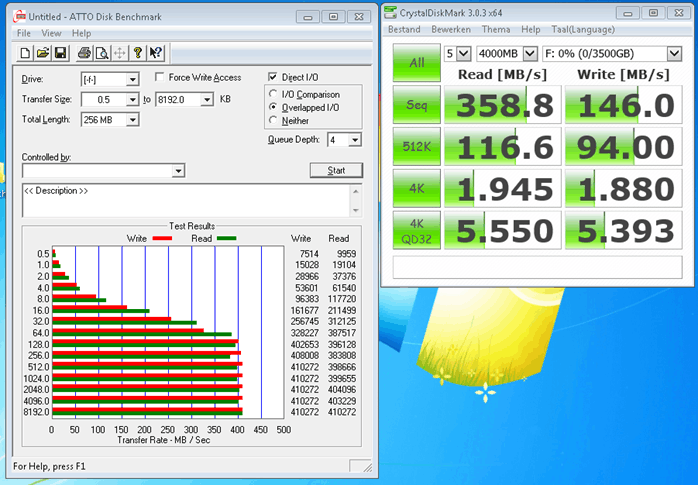Click the New file icon in ATTO toolbar

(x=27, y=53)
